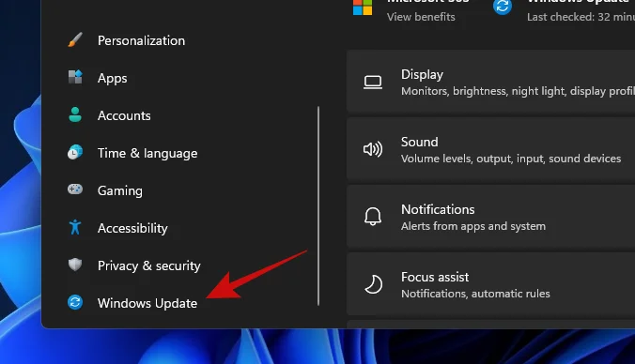Open the Apps settings page
The width and height of the screenshot is (635, 364).
click(112, 78)
